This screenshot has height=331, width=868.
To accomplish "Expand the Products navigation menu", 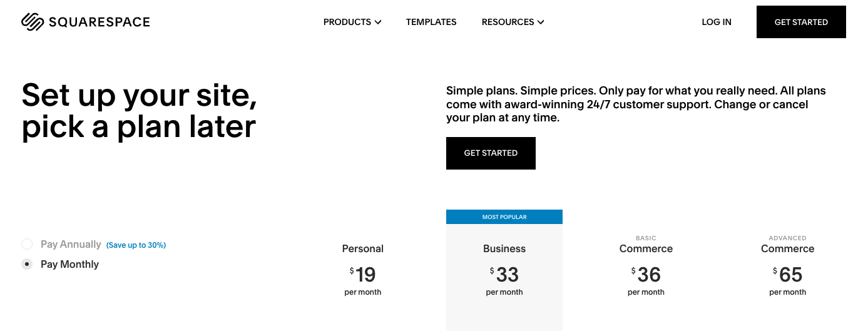I will 347,22.
